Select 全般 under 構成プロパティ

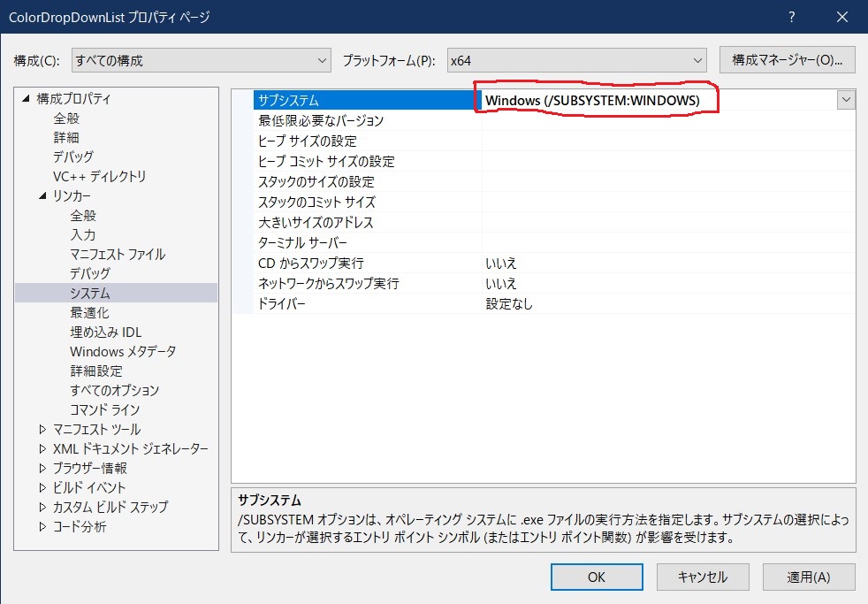66,118
